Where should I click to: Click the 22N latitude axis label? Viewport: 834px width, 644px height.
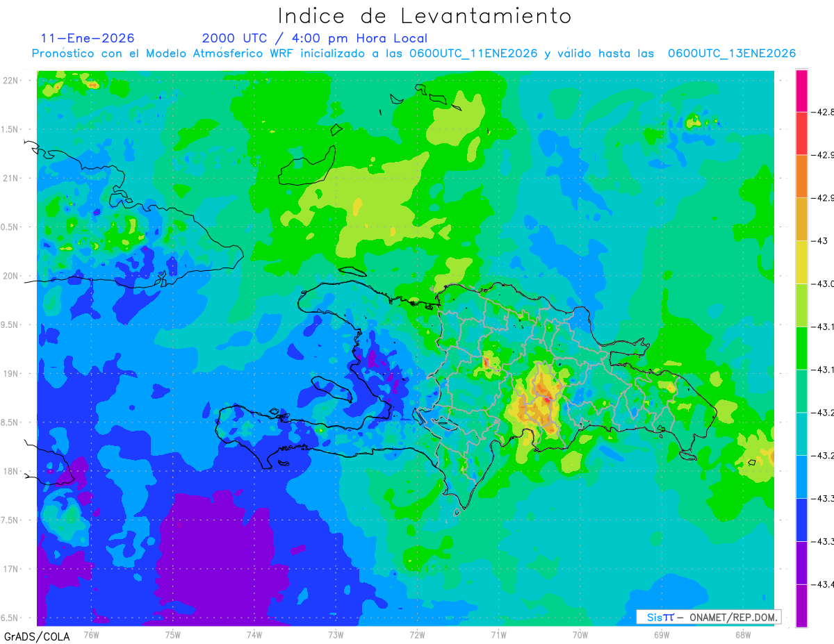click(10, 80)
